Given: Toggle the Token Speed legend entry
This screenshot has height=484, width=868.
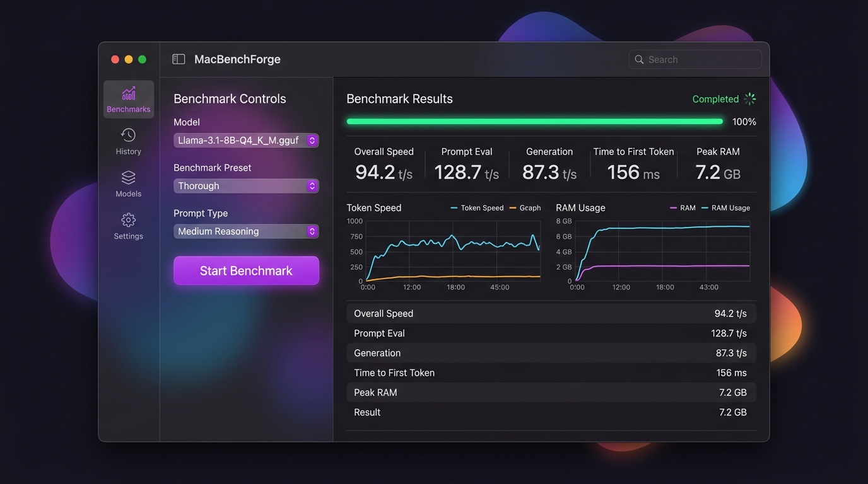Looking at the screenshot, I should 477,208.
